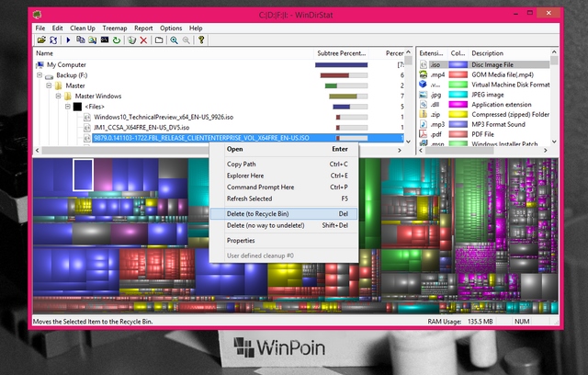588x375 pixels.
Task: Click the .jpg image file type icon
Action: tap(424, 95)
